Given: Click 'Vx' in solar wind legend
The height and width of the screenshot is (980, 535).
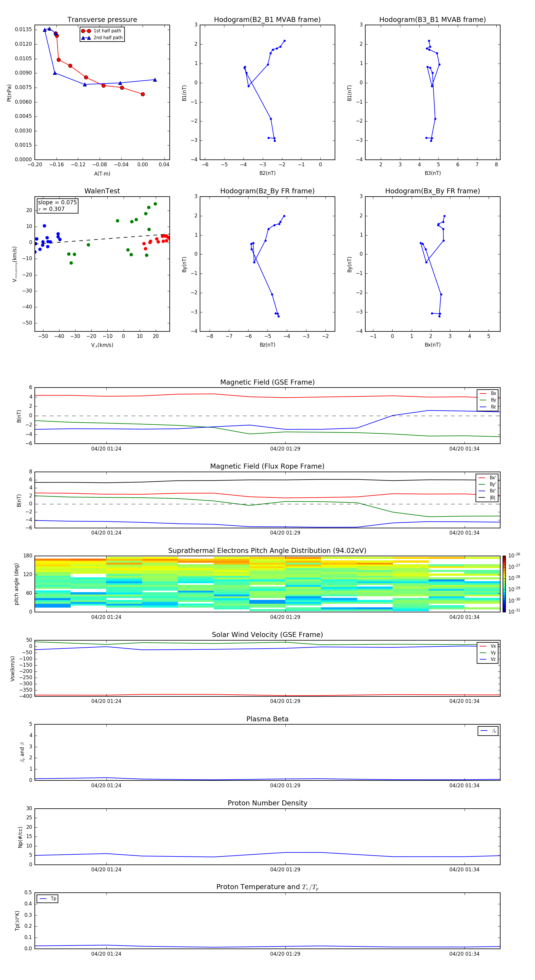Looking at the screenshot, I should tap(488, 646).
